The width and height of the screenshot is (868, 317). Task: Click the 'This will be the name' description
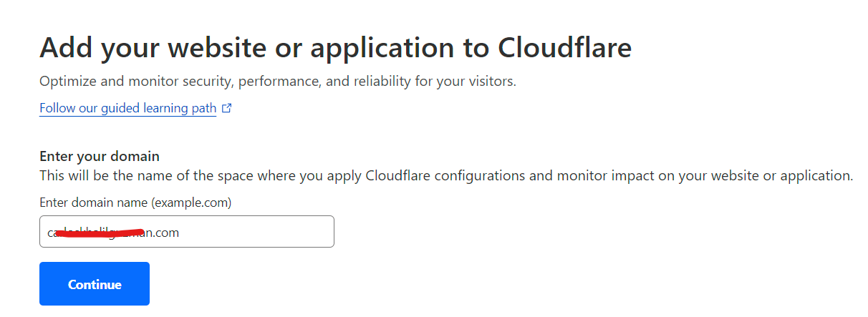(x=446, y=175)
